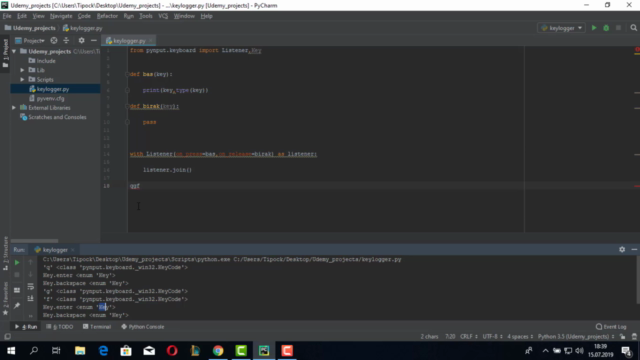Open the Terminal tool window
The height and width of the screenshot is (360, 640).
pyautogui.click(x=97, y=327)
